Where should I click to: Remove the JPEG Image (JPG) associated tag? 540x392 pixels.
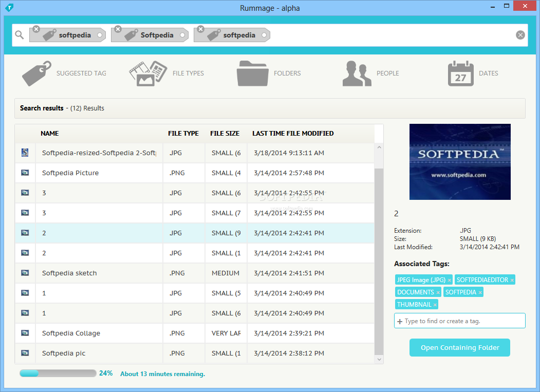point(449,281)
